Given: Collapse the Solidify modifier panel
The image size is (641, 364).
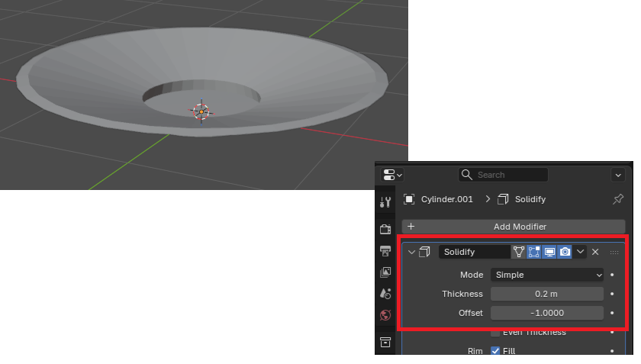Looking at the screenshot, I should (412, 252).
